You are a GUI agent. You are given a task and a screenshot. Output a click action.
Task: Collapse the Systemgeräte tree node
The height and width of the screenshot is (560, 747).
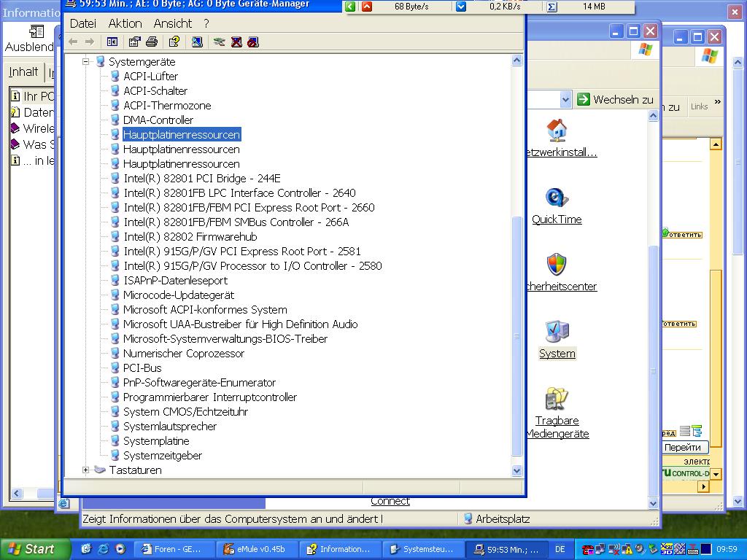[86, 61]
